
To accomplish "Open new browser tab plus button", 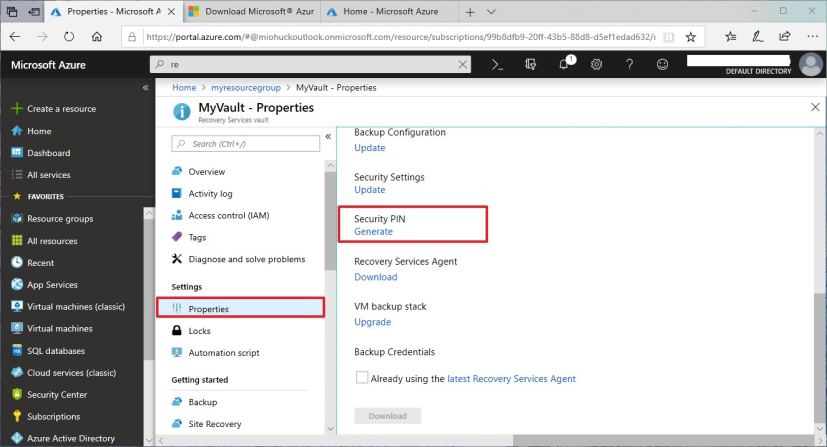I will tap(470, 12).
